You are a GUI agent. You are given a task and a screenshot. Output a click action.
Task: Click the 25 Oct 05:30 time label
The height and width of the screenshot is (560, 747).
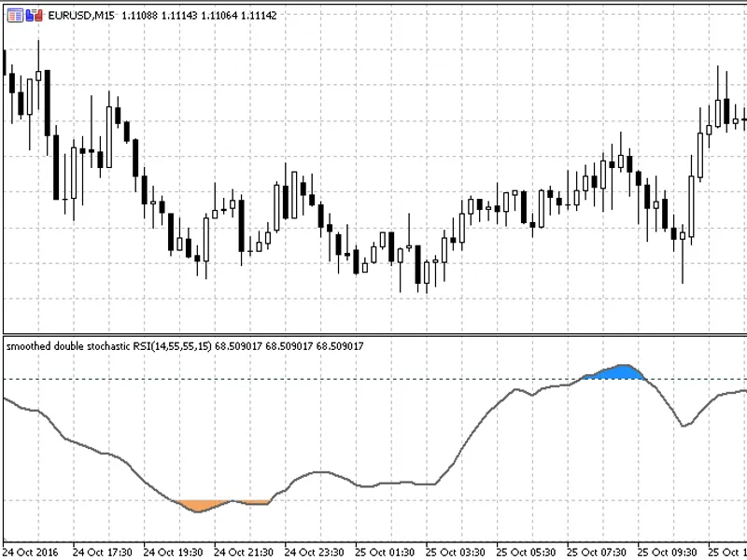(526, 553)
